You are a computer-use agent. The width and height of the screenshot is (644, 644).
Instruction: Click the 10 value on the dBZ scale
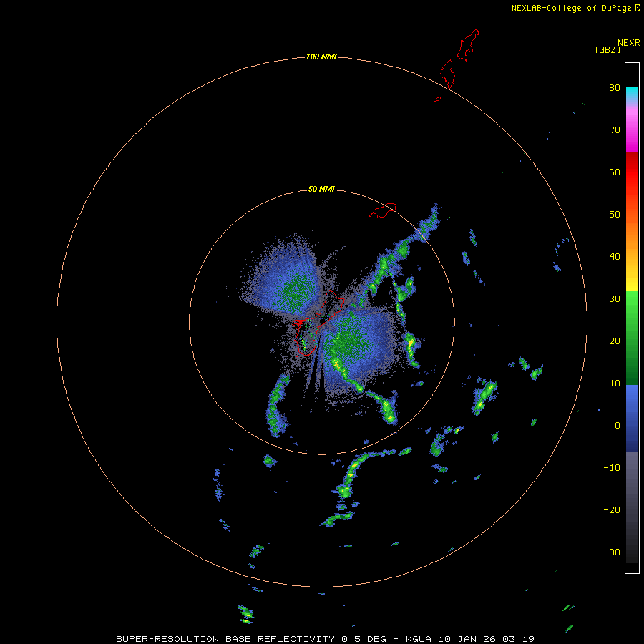coord(615,384)
